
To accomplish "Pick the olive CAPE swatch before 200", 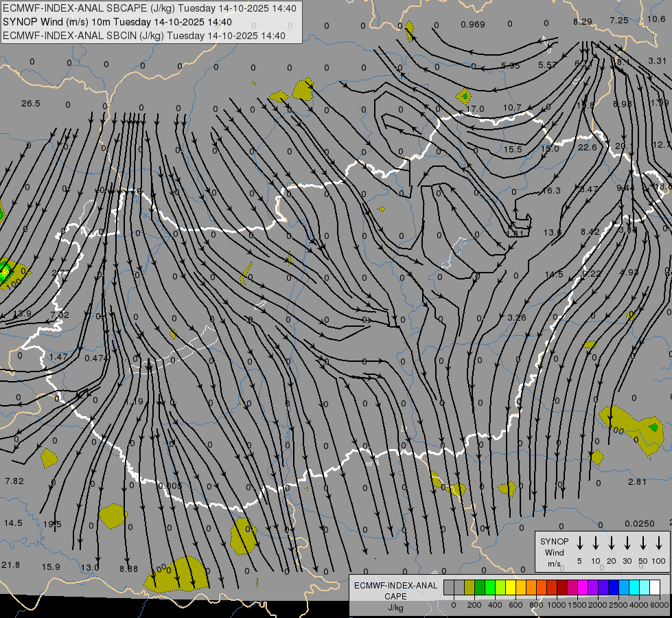I will 470,588.
